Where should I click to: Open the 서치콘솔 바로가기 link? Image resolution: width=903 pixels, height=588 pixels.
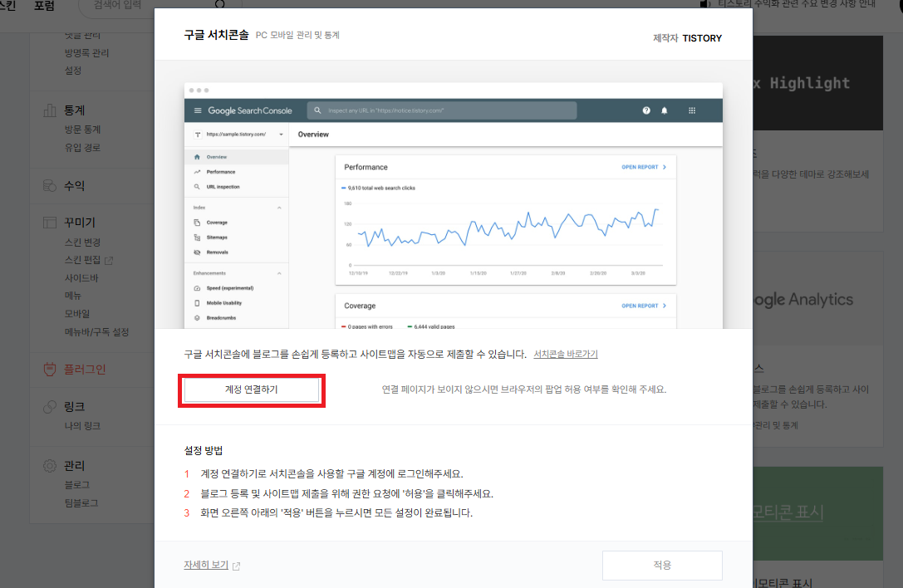pyautogui.click(x=564, y=353)
